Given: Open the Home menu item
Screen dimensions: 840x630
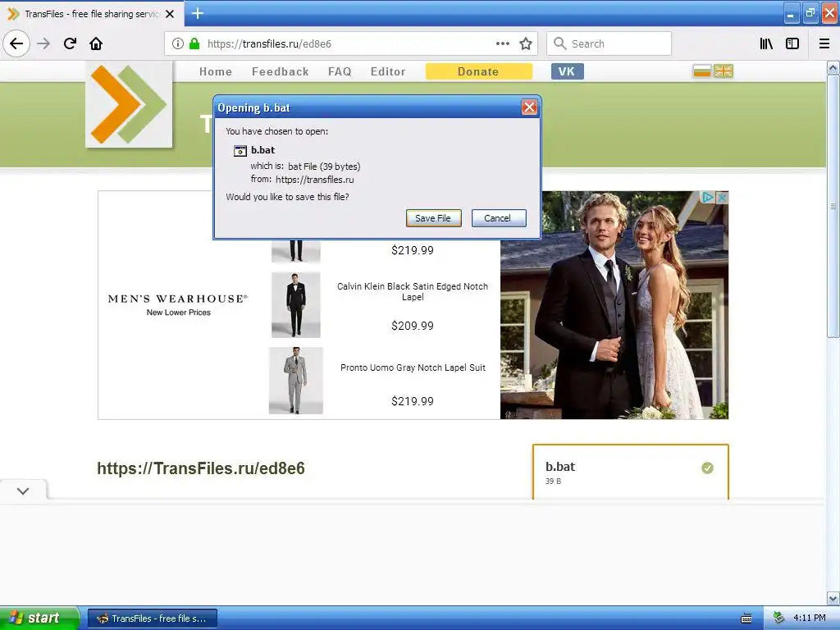Looking at the screenshot, I should click(216, 71).
